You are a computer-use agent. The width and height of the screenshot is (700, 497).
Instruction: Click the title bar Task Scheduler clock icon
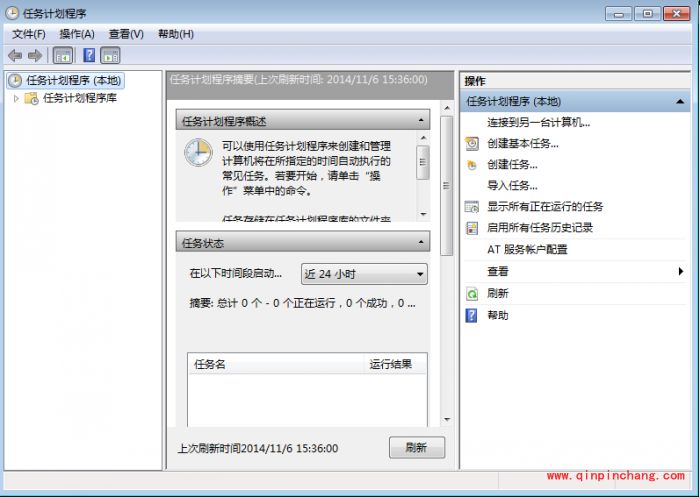[12, 13]
